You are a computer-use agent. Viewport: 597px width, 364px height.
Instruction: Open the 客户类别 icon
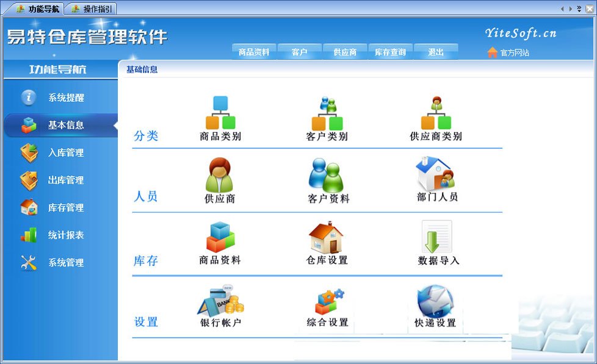327,113
